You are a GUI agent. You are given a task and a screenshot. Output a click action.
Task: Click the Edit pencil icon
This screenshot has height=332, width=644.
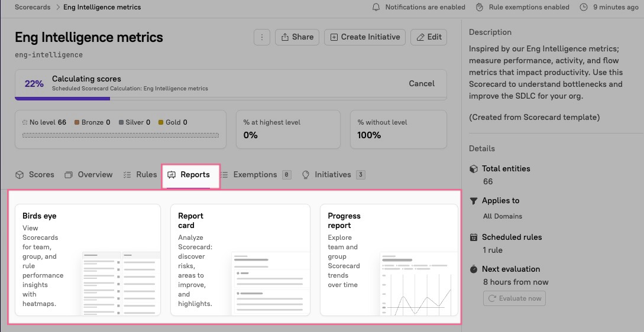click(420, 37)
